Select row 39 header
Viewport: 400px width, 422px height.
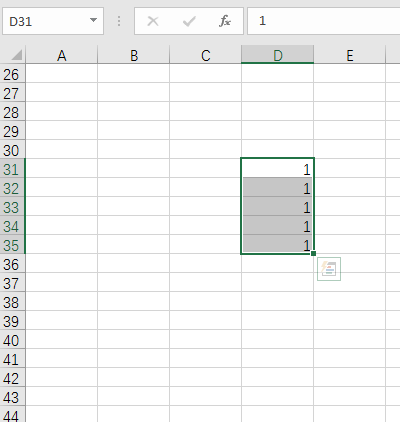[x=12, y=321]
